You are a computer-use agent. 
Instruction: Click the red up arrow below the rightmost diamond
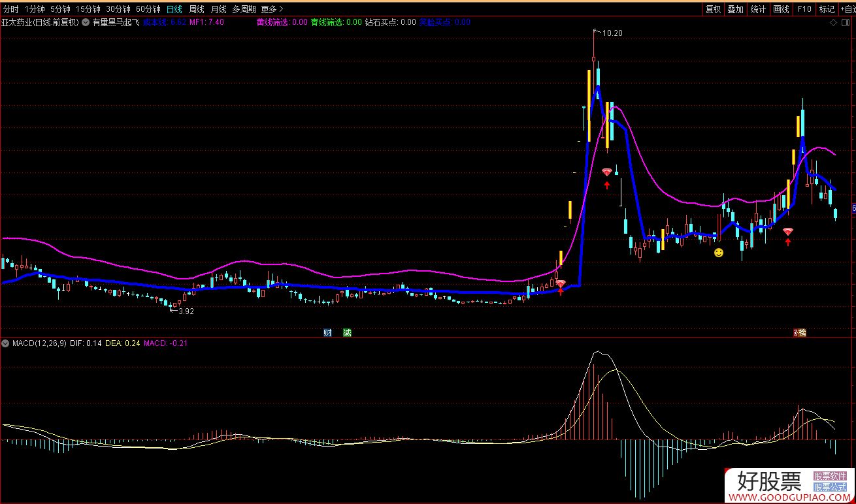tap(788, 242)
